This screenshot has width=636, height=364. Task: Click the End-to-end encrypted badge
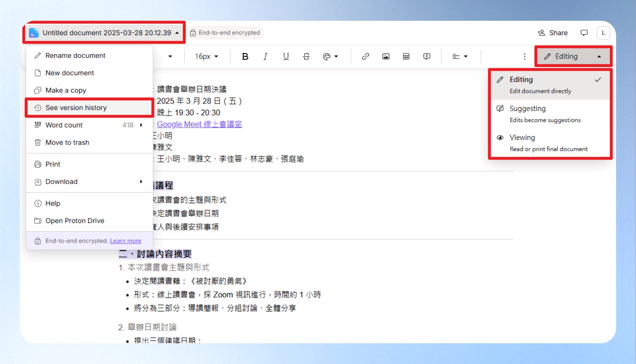pyautogui.click(x=225, y=33)
